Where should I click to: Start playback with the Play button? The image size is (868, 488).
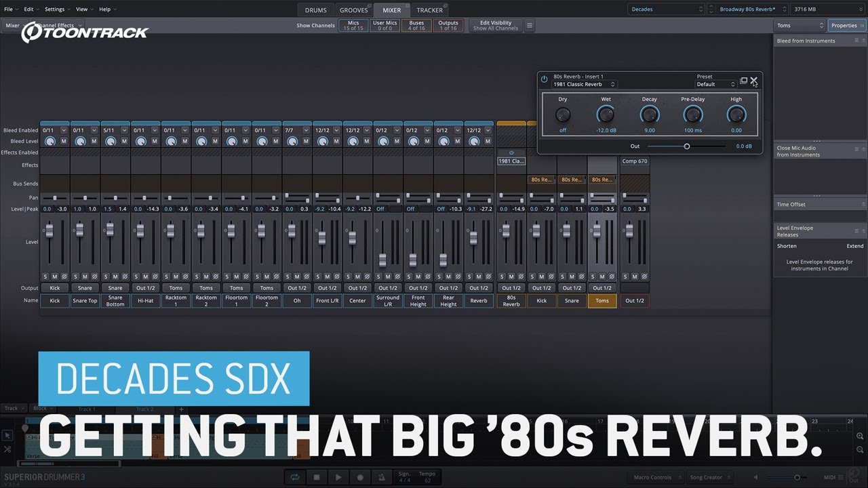click(338, 477)
